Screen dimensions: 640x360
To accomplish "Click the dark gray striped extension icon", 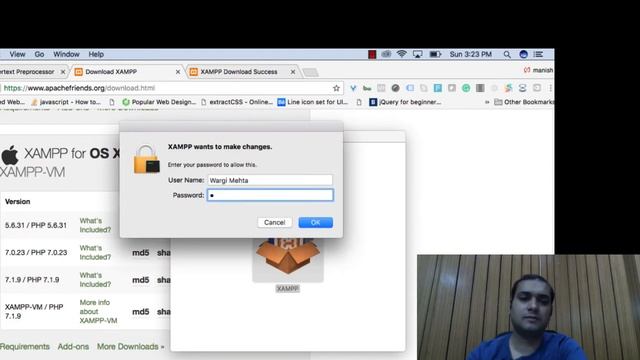I will (480, 88).
